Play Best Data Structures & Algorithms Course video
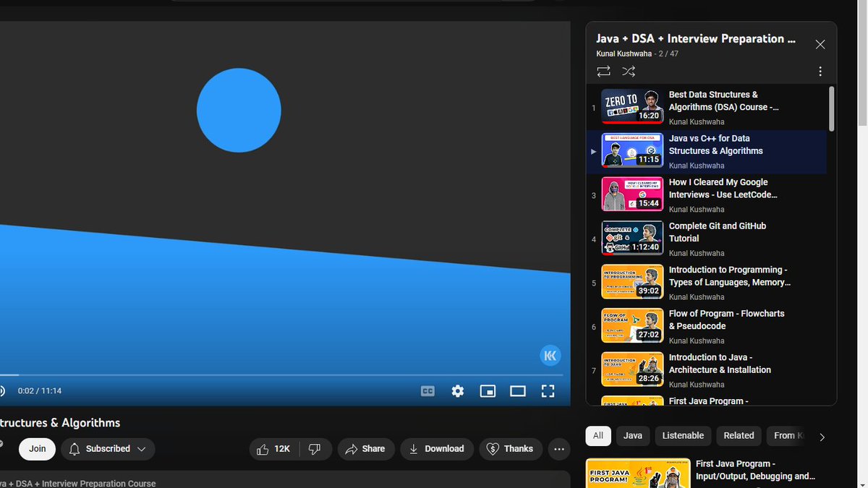Screen dimensions: 868x488 [x=723, y=100]
